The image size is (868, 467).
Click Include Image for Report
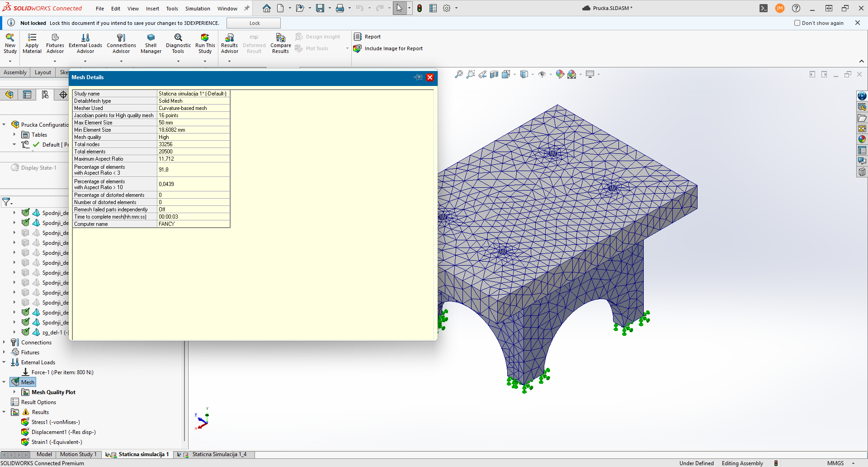pyautogui.click(x=388, y=48)
